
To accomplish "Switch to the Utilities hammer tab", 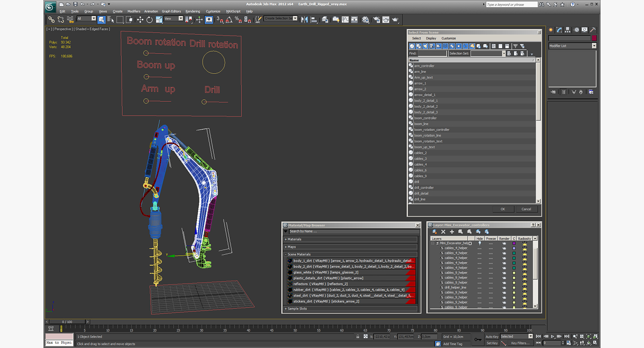I will [593, 30].
